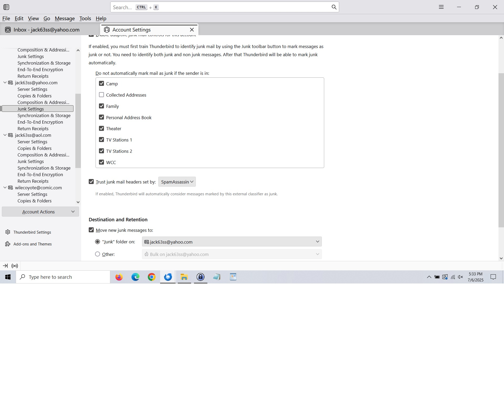Click the Add-ons and Themes puzzle icon
Image resolution: width=504 pixels, height=420 pixels.
tap(8, 244)
